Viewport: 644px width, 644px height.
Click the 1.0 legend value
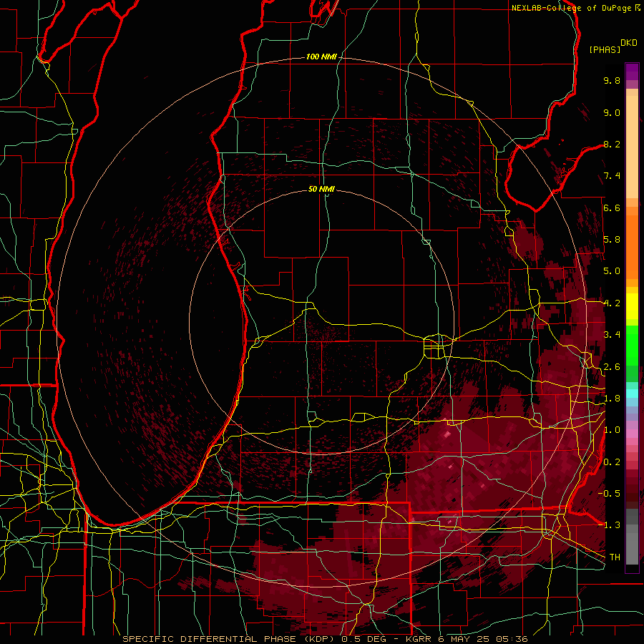point(612,430)
